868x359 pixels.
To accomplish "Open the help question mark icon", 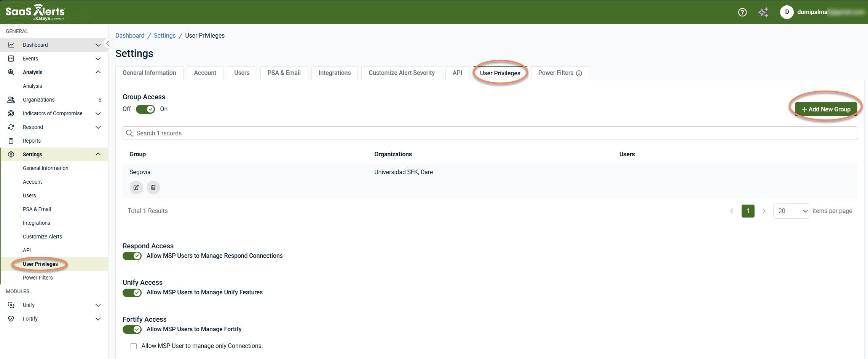I will click(x=742, y=12).
